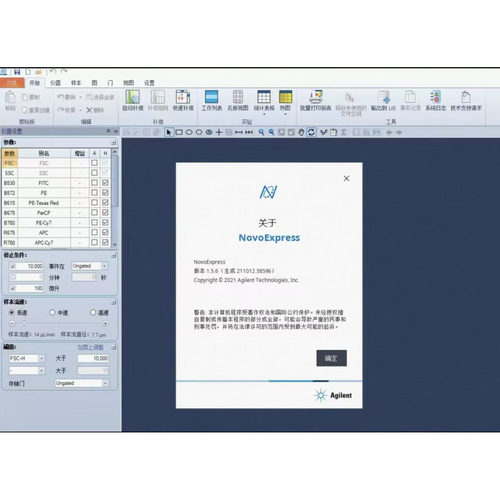500x500 pixels.
Task: Open the second empty threshold parameter dropdown
Action: (26, 371)
